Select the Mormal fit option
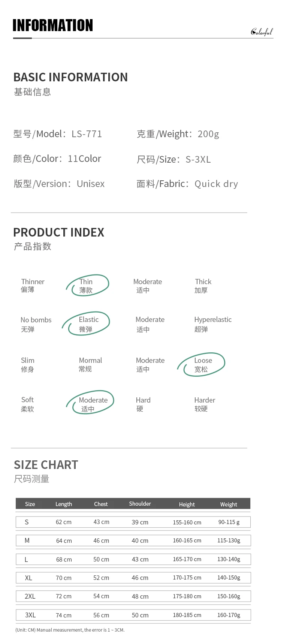The height and width of the screenshot is (644, 296). tap(90, 364)
